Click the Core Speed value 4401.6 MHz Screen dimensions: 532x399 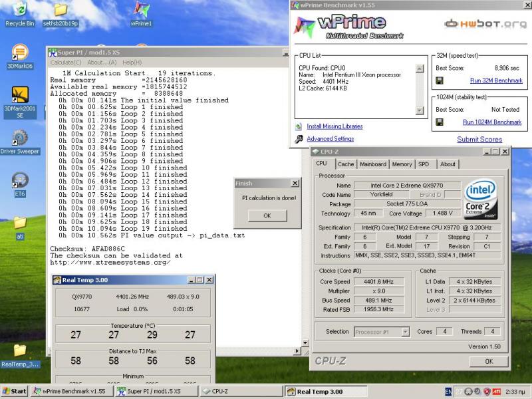379,281
